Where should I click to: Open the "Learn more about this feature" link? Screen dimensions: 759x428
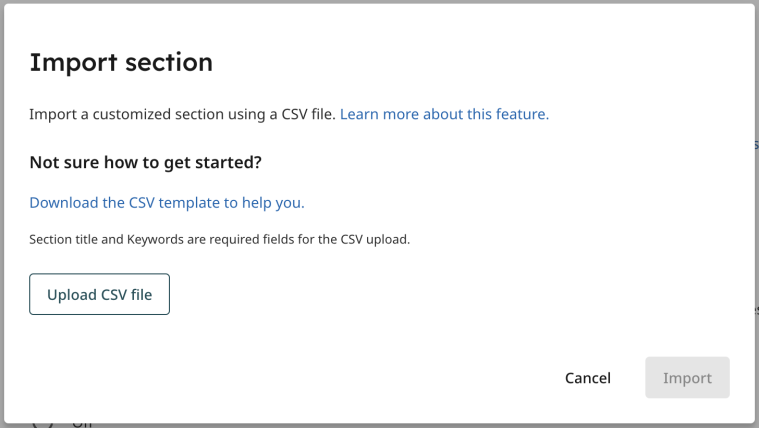(444, 114)
